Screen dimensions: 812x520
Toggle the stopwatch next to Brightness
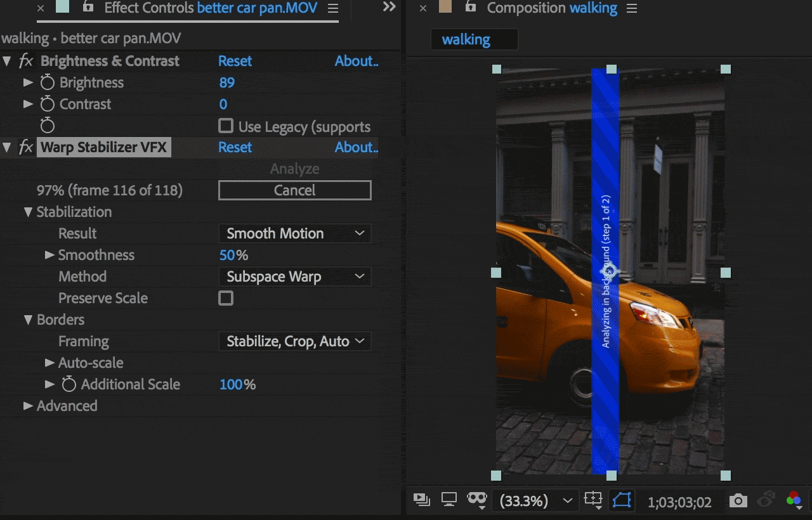(47, 82)
